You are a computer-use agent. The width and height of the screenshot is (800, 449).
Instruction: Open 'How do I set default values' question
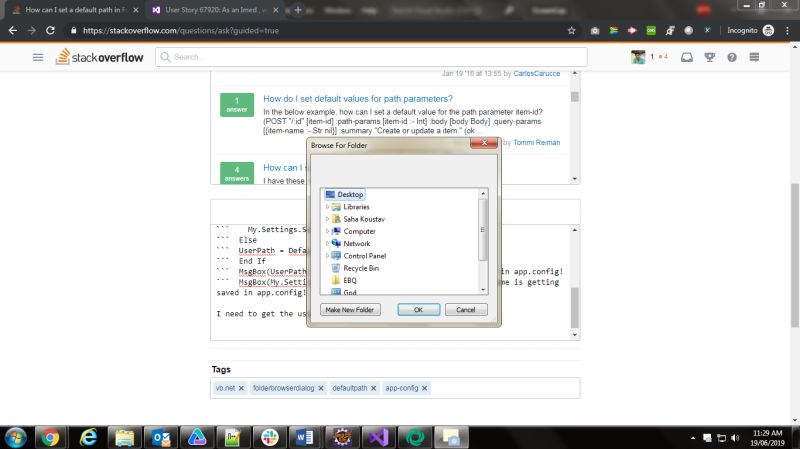tap(358, 98)
